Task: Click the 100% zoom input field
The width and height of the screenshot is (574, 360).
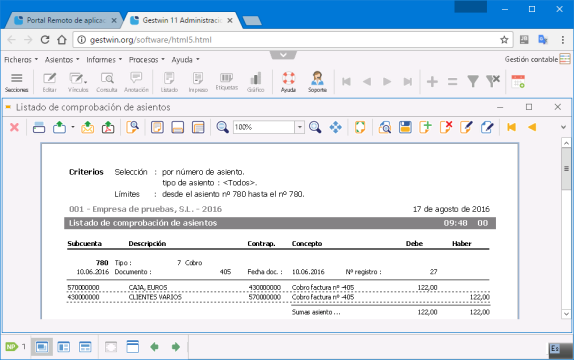Action: click(x=264, y=127)
